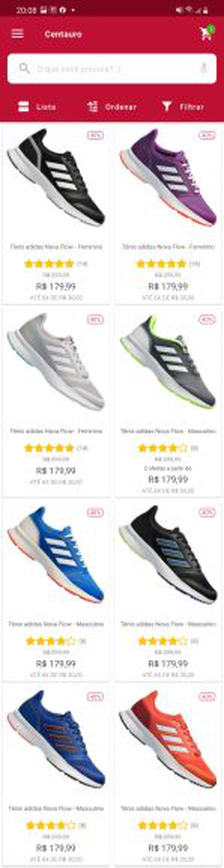Open the Ordenar sorting options
This screenshot has width=224, height=868.
[112, 107]
